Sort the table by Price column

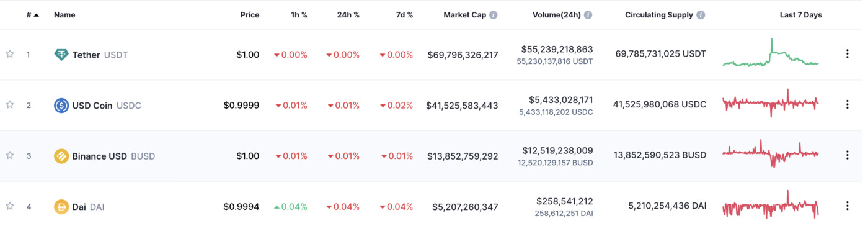click(x=250, y=15)
